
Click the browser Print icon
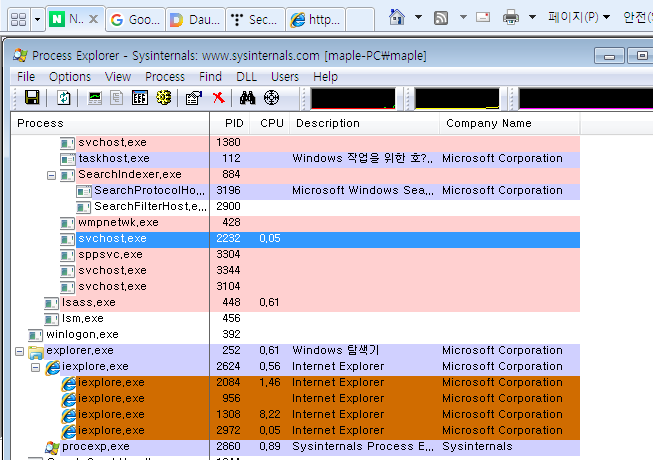511,17
